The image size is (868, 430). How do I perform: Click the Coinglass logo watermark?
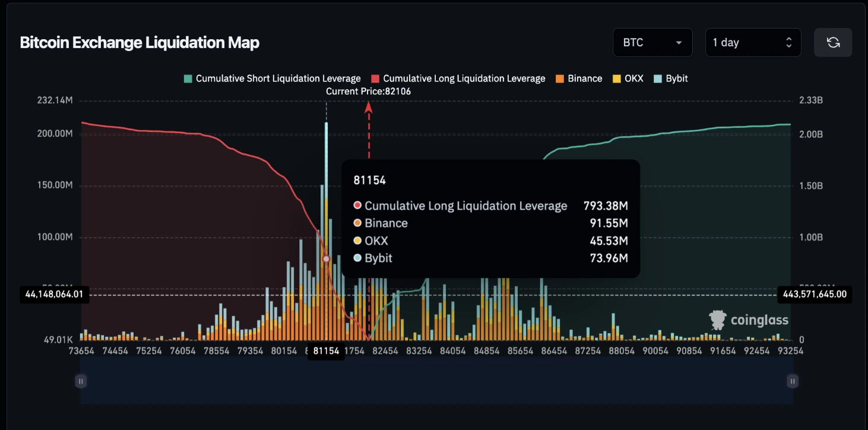point(749,320)
